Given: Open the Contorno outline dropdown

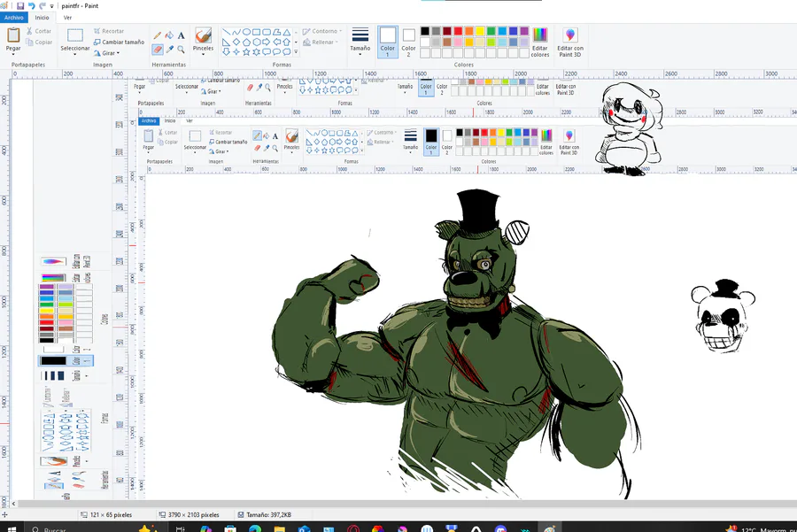Looking at the screenshot, I should pyautogui.click(x=322, y=32).
